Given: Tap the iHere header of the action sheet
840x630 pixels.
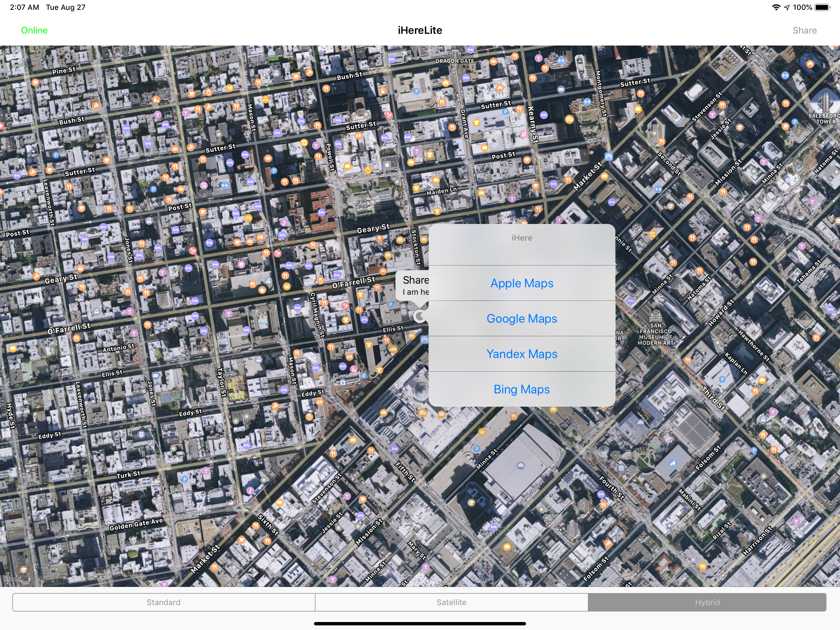Looking at the screenshot, I should 522,238.
